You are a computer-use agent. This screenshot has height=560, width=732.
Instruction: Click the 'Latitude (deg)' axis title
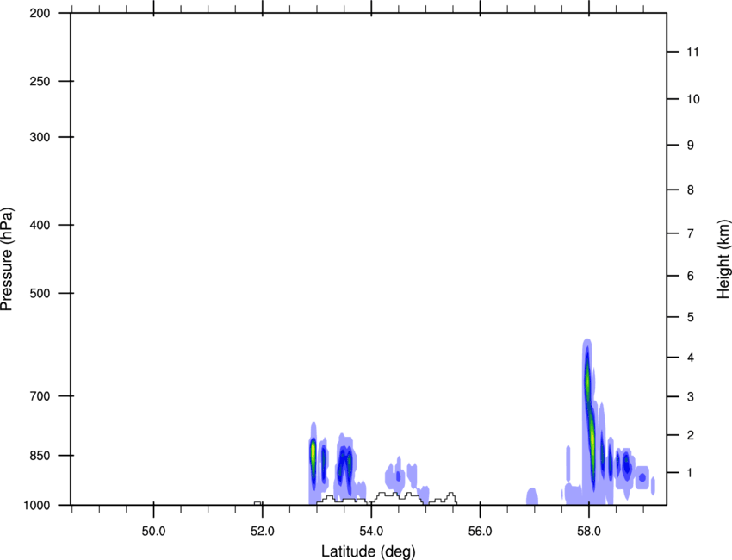[368, 551]
